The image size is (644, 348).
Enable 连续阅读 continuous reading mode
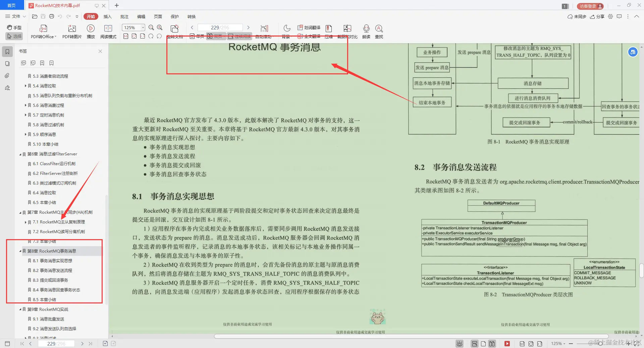tap(240, 36)
